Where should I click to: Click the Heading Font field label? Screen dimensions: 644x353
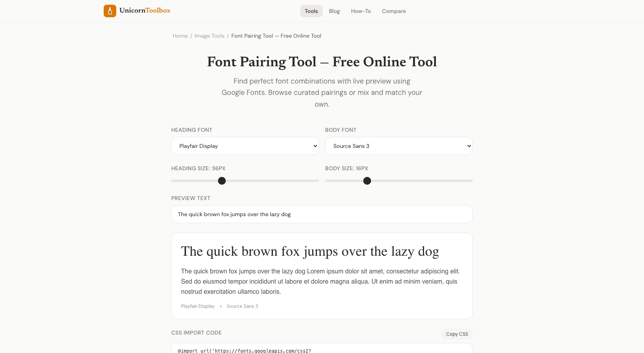[192, 130]
